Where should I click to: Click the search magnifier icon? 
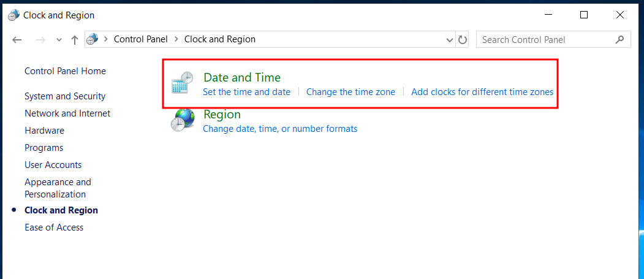pyautogui.click(x=620, y=39)
